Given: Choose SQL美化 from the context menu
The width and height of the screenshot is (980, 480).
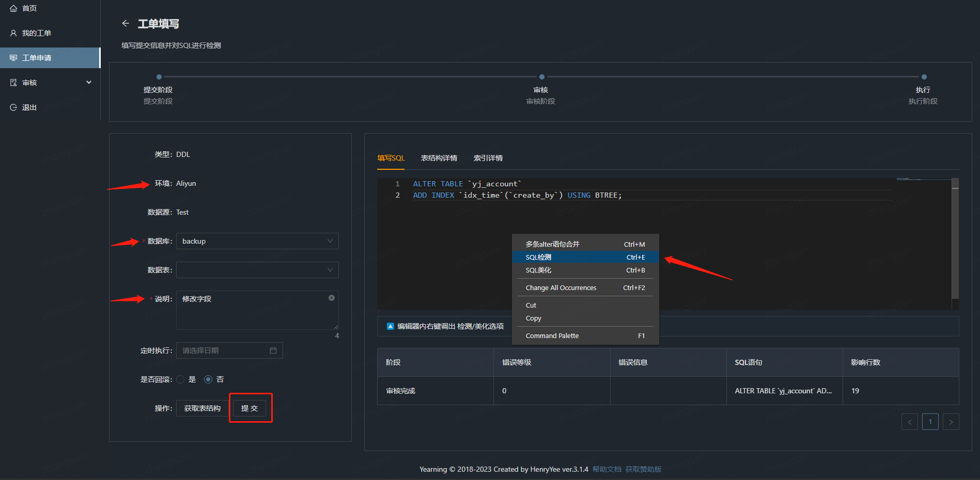Looking at the screenshot, I should [x=585, y=270].
